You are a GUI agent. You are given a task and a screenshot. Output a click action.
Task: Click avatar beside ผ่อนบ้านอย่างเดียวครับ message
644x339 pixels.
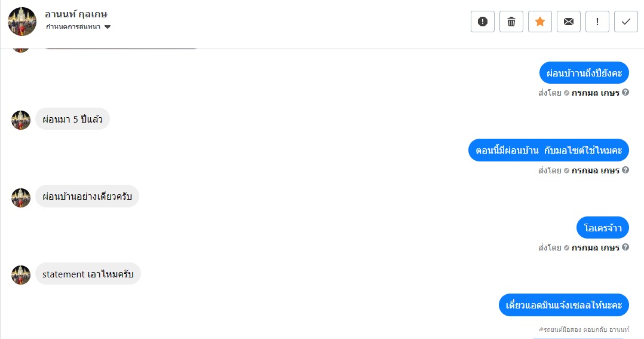tap(21, 198)
